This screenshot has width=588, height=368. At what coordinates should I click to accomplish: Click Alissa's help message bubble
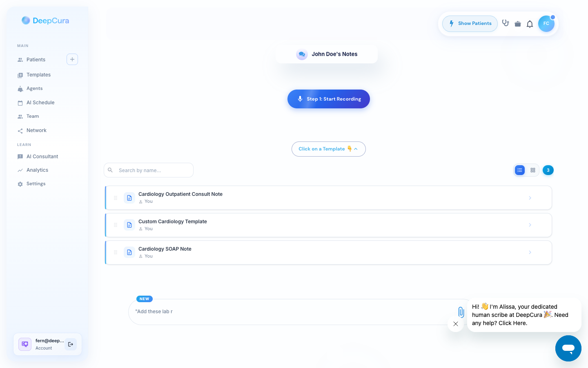click(524, 315)
